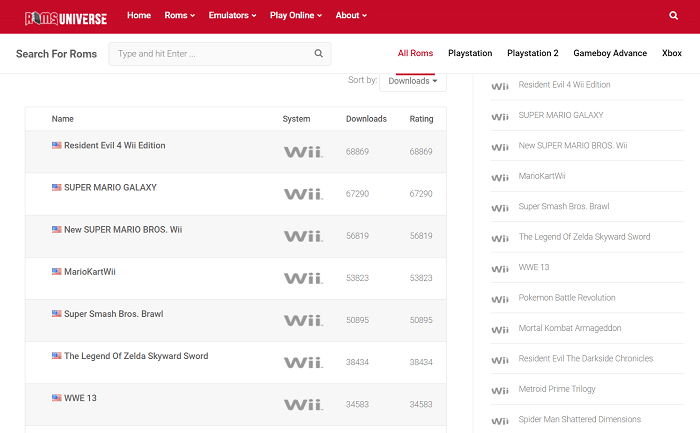Screen dimensions: 700x433
Task: Click sidebar Wii icon next to Resident Evil Darkside Chronicles
Action: [x=500, y=360]
